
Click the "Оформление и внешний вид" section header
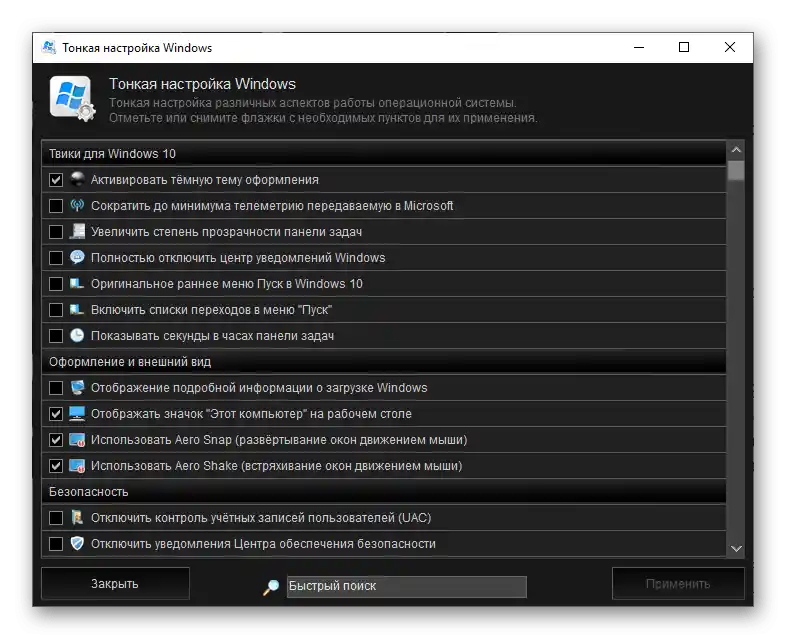point(384,361)
